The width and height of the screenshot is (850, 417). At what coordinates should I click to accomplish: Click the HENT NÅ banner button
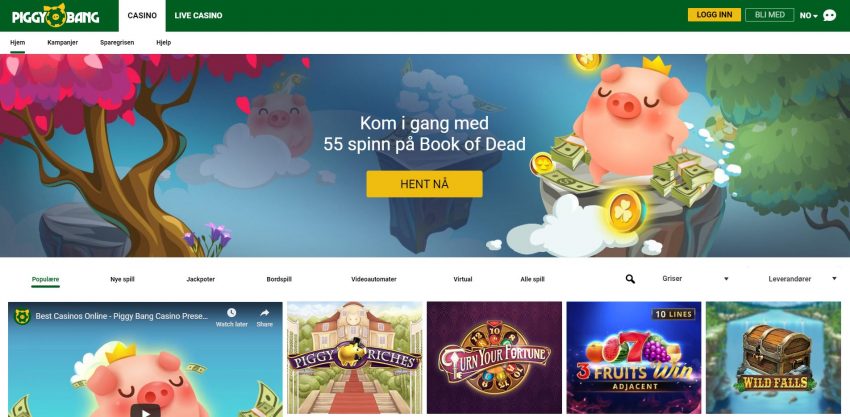(x=424, y=184)
